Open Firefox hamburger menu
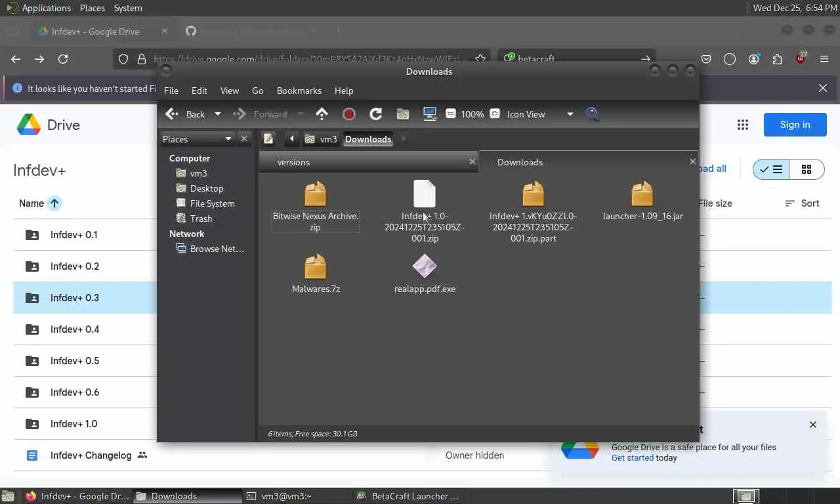Image resolution: width=840 pixels, height=504 pixels. 824,59
